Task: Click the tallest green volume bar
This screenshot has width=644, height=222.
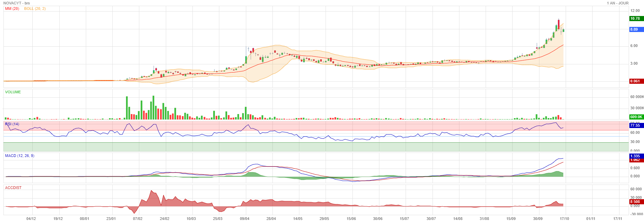Action: point(127,108)
